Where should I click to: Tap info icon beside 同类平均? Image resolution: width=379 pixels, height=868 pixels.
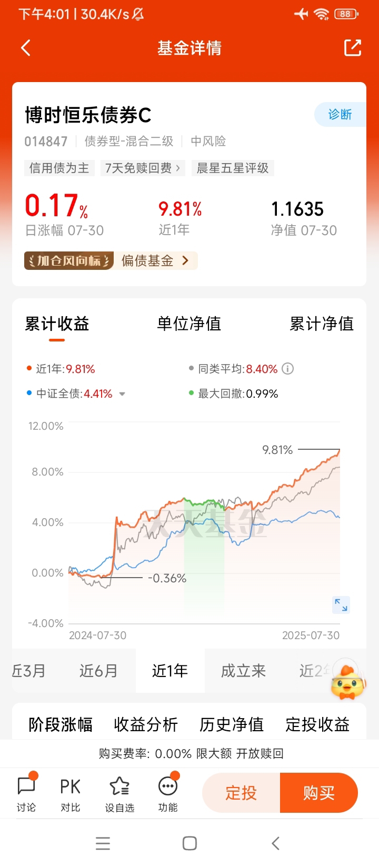[x=287, y=369]
